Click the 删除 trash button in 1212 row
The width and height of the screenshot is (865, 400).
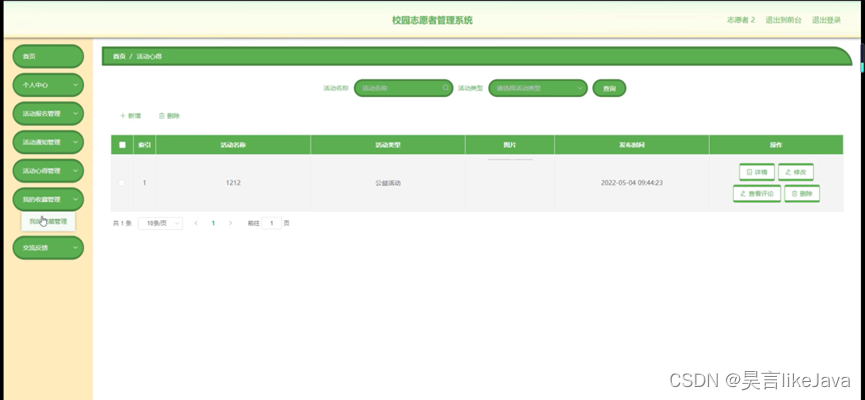(802, 194)
